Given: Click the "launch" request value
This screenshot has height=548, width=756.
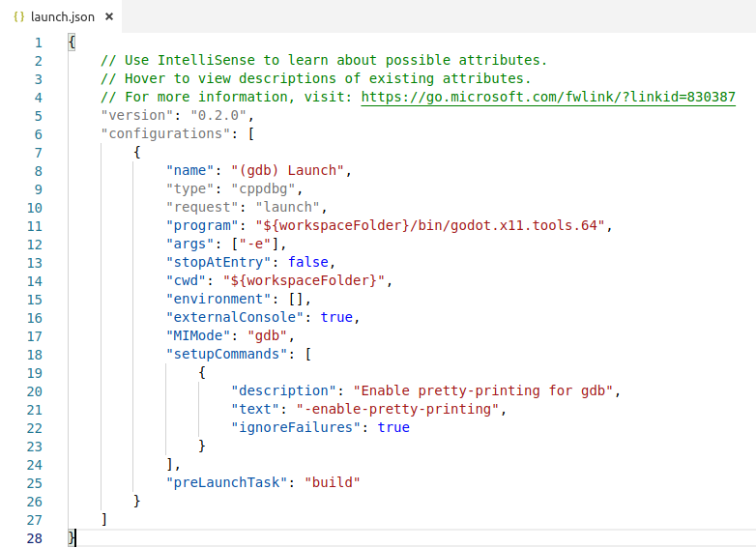Looking at the screenshot, I should pos(287,207).
